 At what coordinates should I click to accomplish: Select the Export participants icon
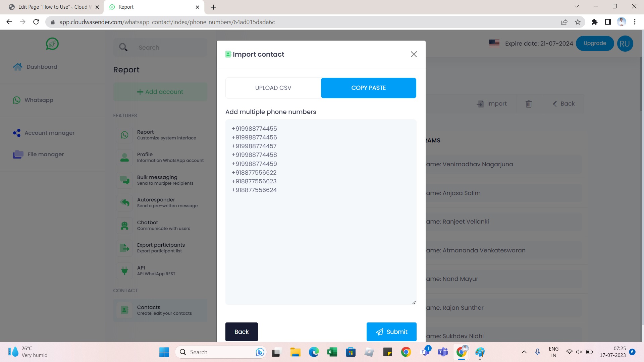(x=124, y=247)
